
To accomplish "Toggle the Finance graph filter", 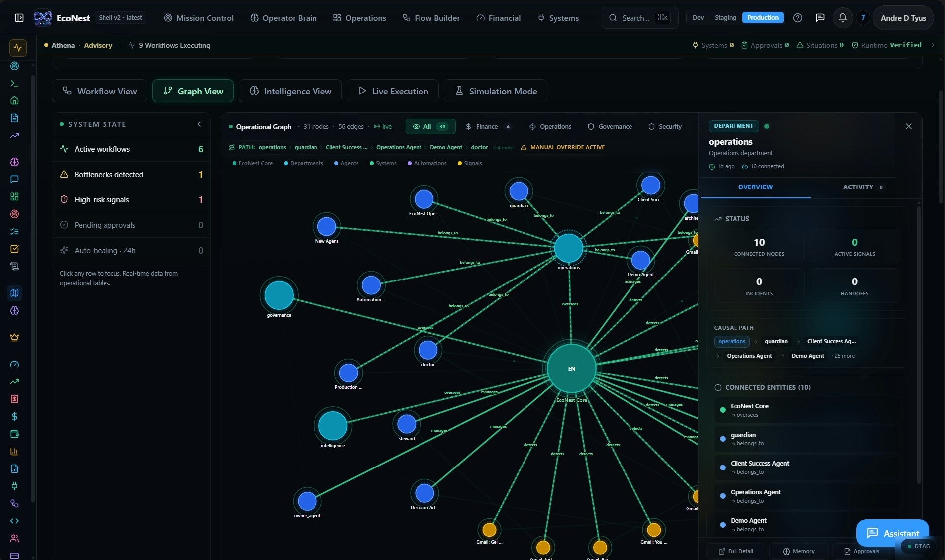I will pyautogui.click(x=487, y=127).
